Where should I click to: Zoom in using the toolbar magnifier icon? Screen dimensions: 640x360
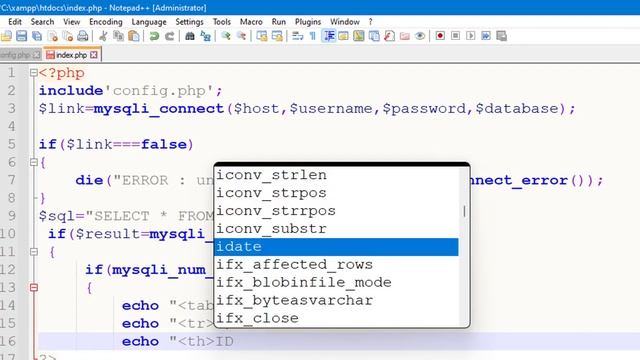pyautogui.click(x=226, y=36)
